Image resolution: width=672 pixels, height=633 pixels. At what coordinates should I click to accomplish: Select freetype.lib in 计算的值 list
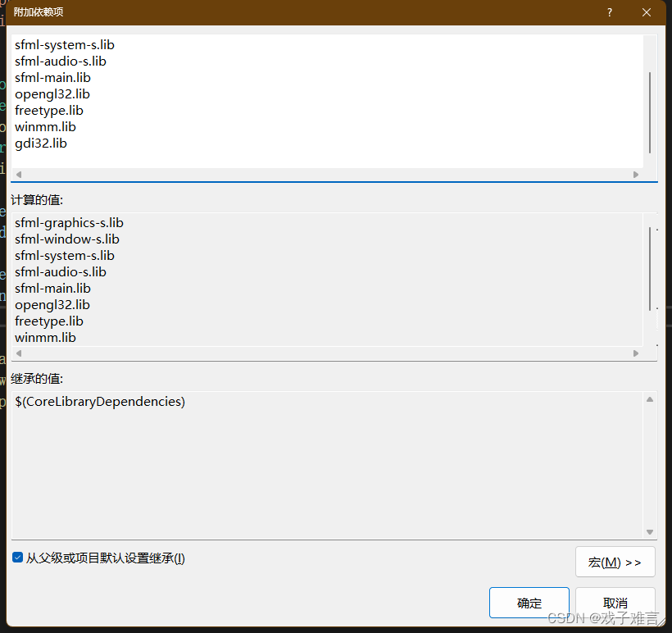click(x=49, y=321)
